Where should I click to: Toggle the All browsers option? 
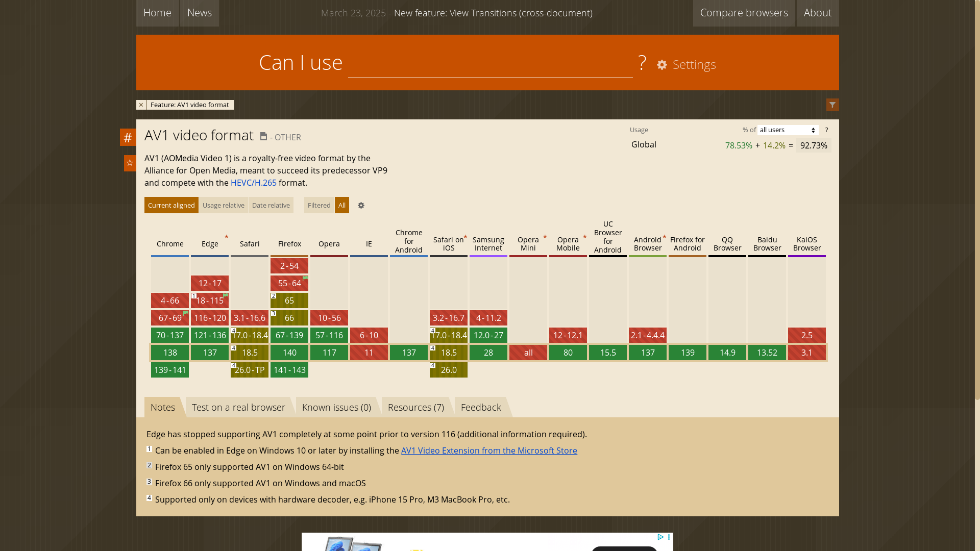(342, 205)
